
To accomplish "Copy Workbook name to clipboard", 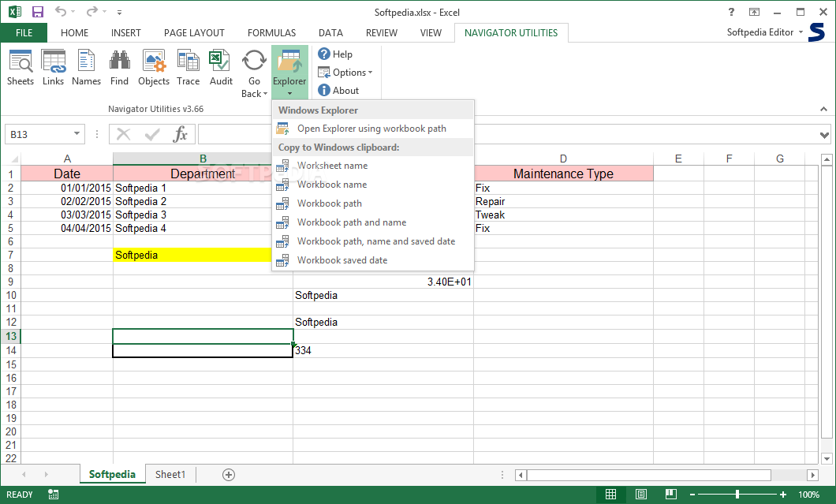I will pos(372,185).
